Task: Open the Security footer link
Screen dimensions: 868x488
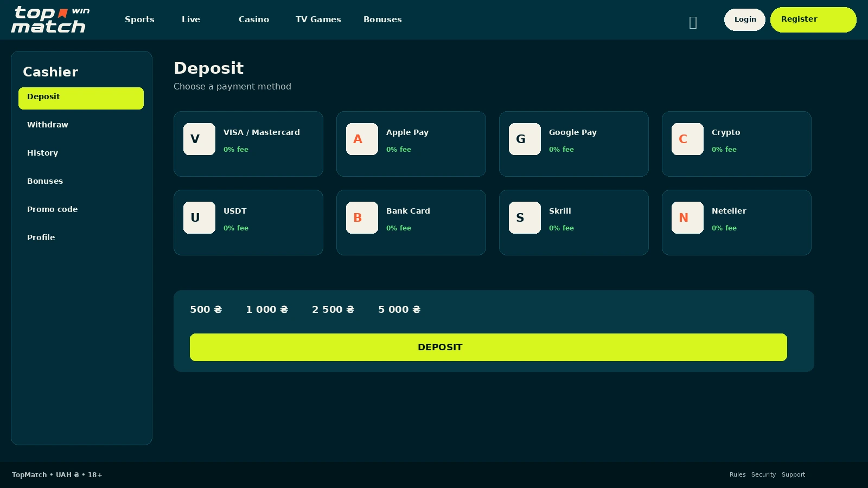Action: pos(763,474)
